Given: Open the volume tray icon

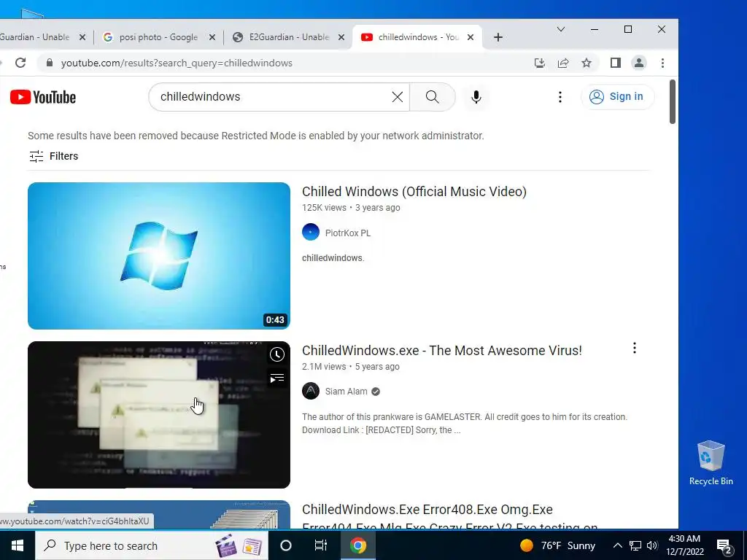Looking at the screenshot, I should click(652, 545).
